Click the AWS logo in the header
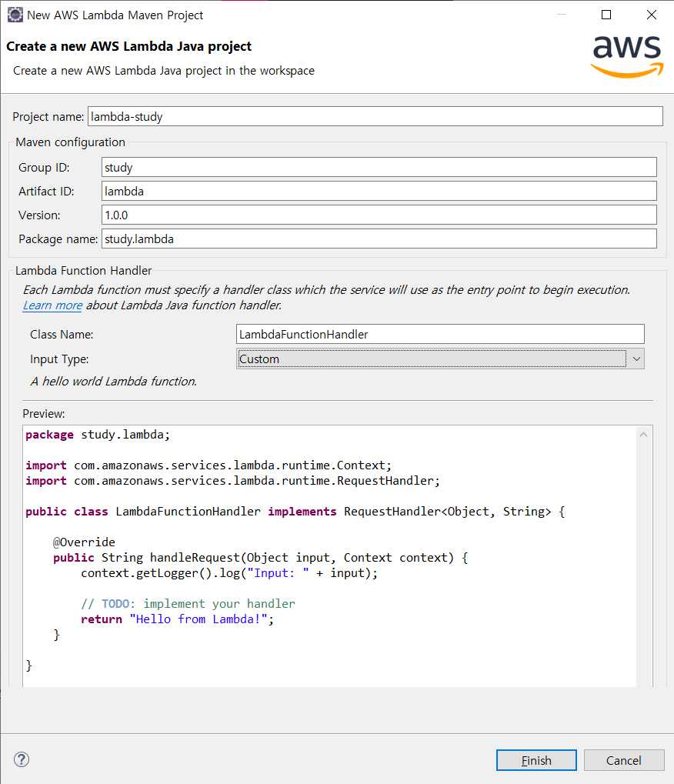The image size is (674, 784). (627, 56)
